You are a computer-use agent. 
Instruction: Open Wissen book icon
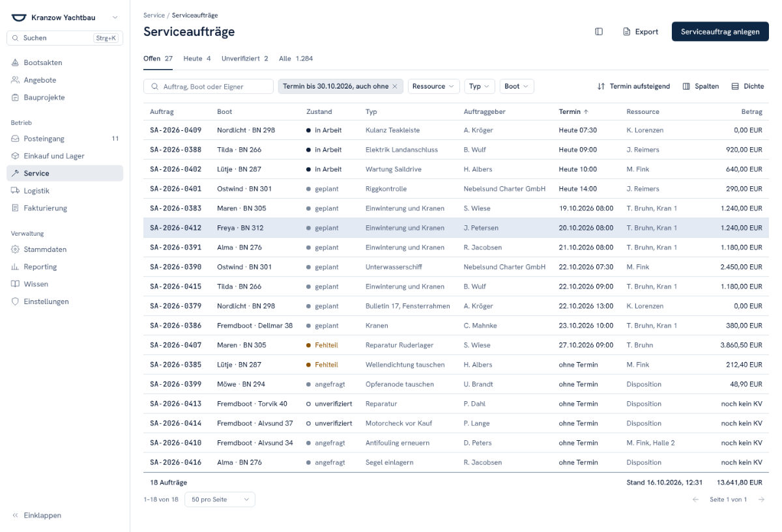pyautogui.click(x=15, y=284)
